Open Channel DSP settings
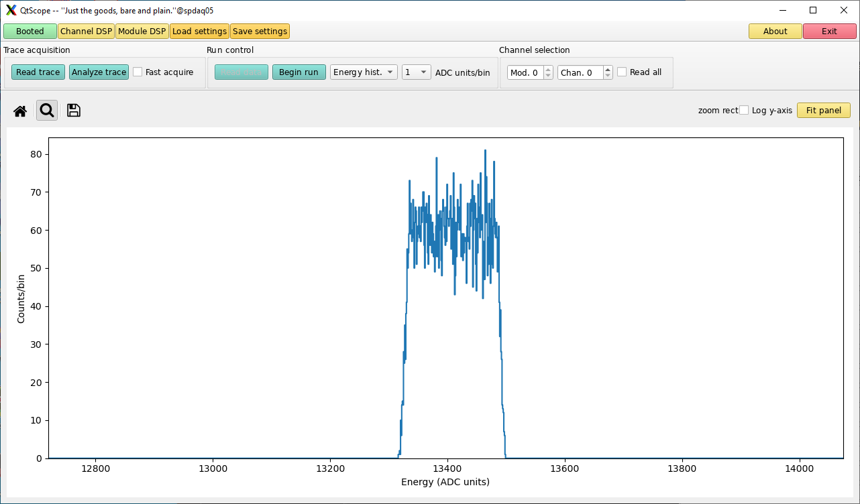Screen dimensions: 860x504 pyautogui.click(x=87, y=31)
